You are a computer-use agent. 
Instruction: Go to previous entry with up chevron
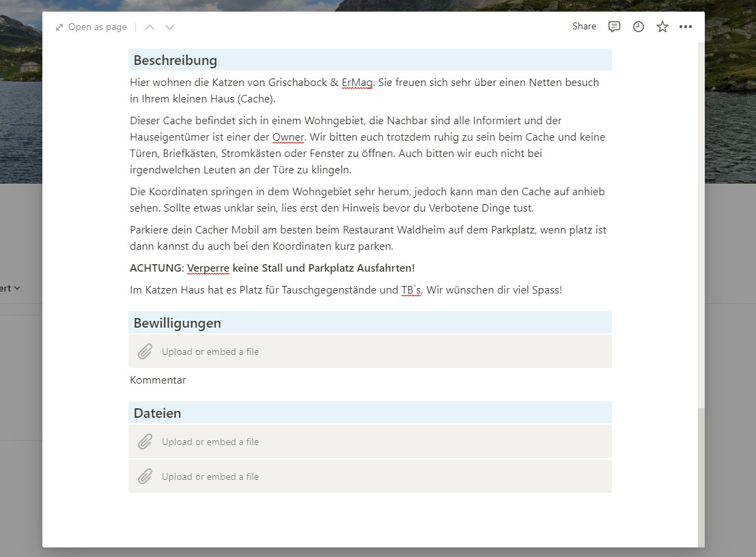[150, 27]
